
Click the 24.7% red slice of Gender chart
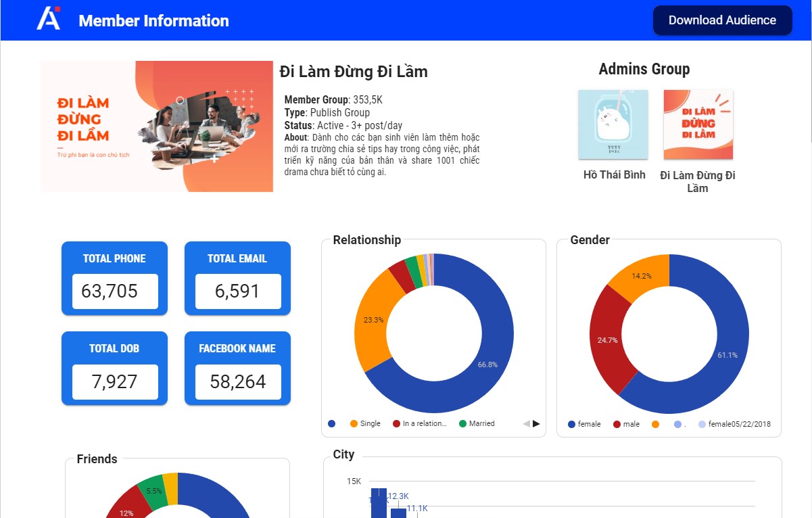coord(606,342)
